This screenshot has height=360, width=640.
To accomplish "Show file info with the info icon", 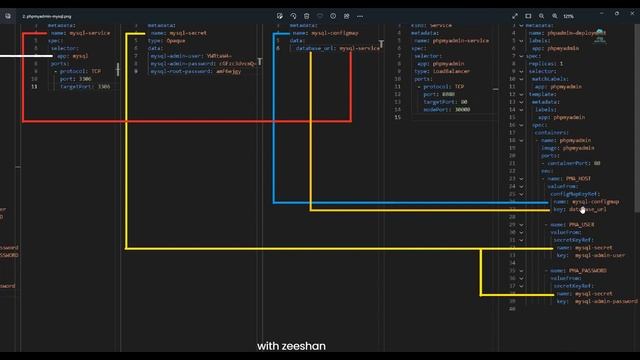I will pos(333,16).
